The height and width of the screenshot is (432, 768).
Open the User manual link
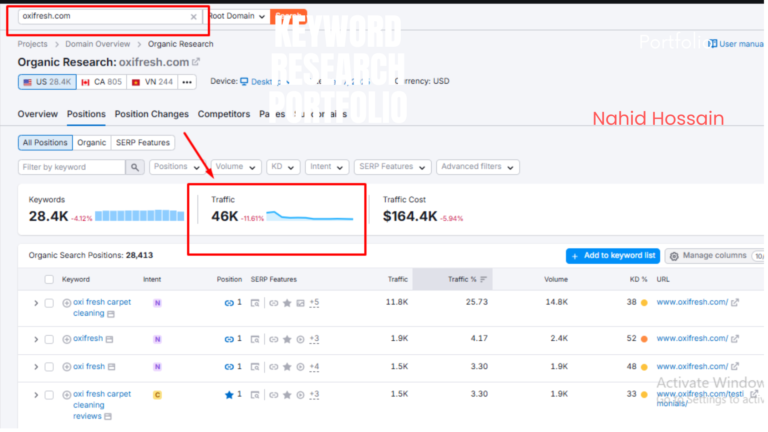[x=737, y=44]
